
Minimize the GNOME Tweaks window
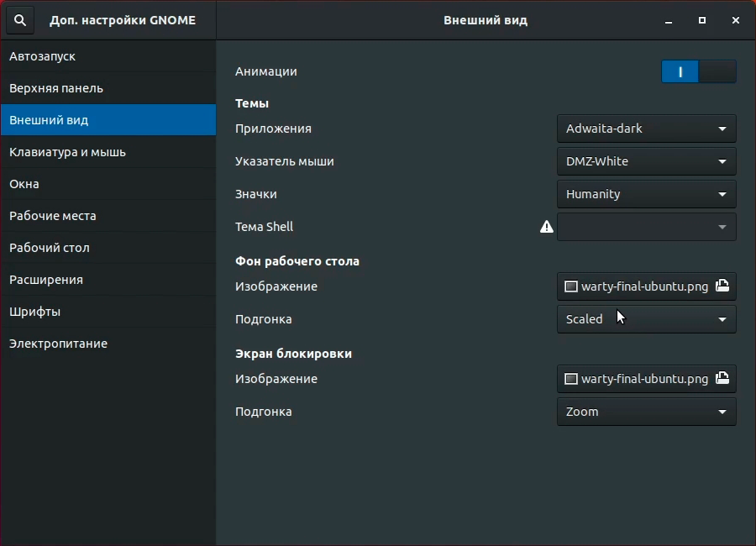(x=669, y=20)
